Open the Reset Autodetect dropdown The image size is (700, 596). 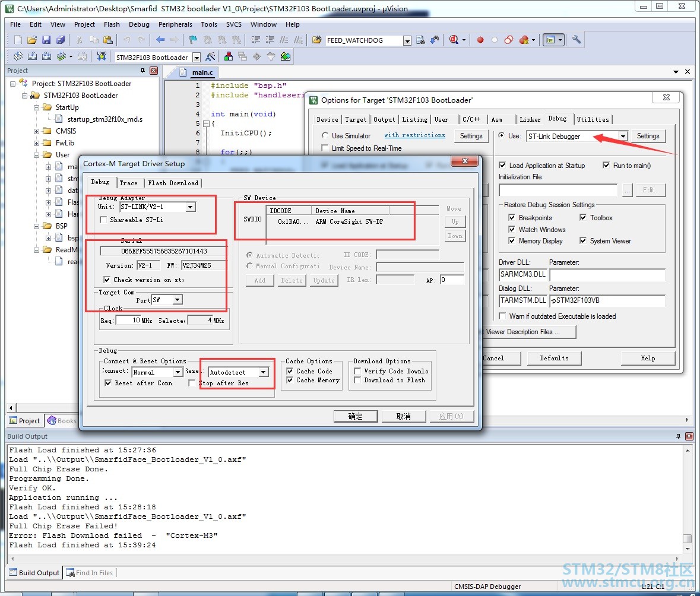tap(264, 372)
